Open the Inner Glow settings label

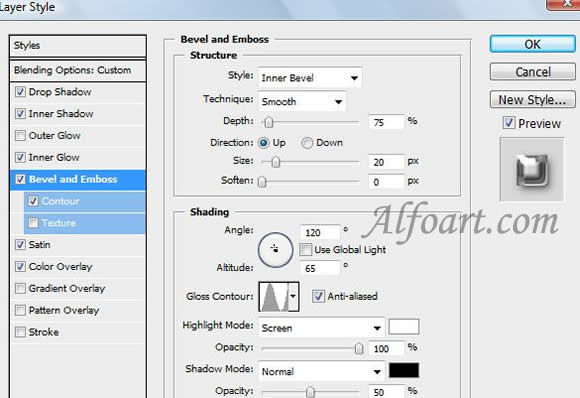point(54,157)
